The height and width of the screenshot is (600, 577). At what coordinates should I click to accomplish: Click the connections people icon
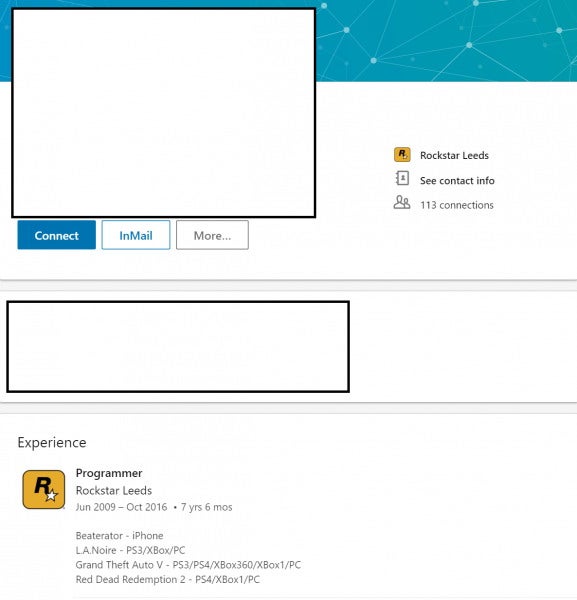coord(402,203)
